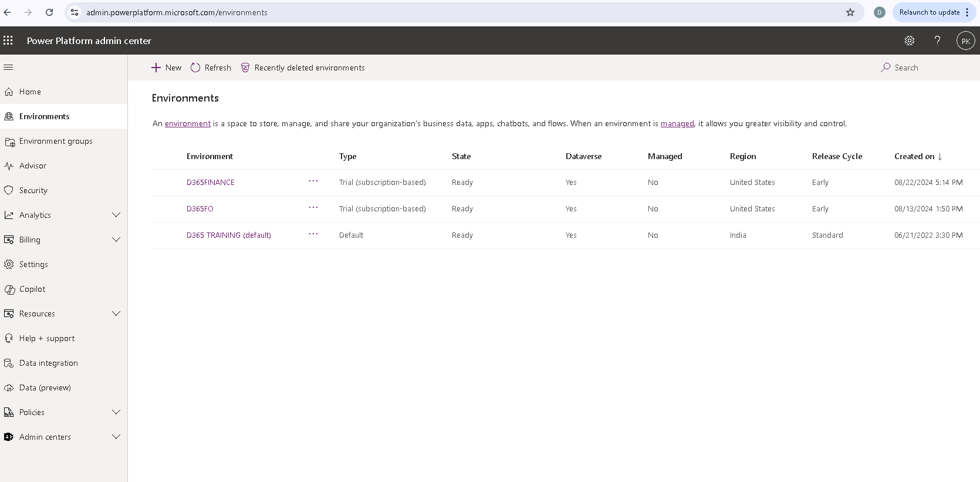Reload page with browser refresh button

click(x=49, y=12)
